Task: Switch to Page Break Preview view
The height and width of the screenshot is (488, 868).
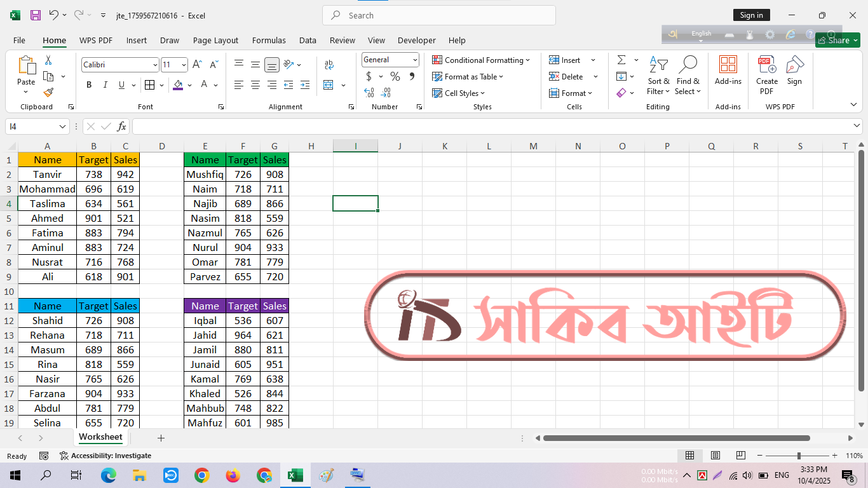Action: (740, 456)
